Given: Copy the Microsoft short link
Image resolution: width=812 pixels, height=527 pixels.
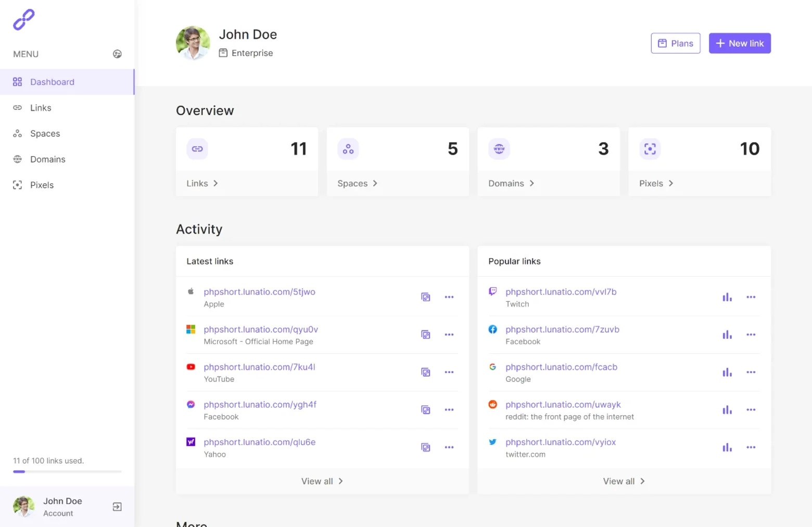Looking at the screenshot, I should pyautogui.click(x=426, y=335).
